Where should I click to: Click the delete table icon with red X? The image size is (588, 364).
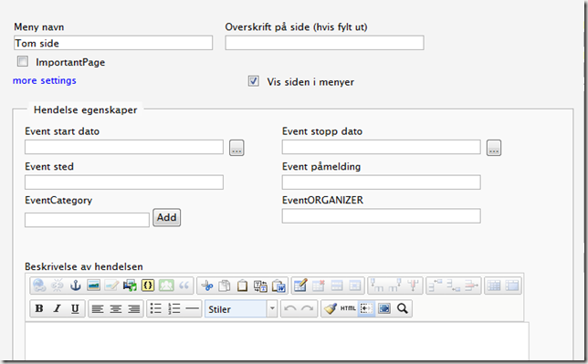pyautogui.click(x=319, y=286)
